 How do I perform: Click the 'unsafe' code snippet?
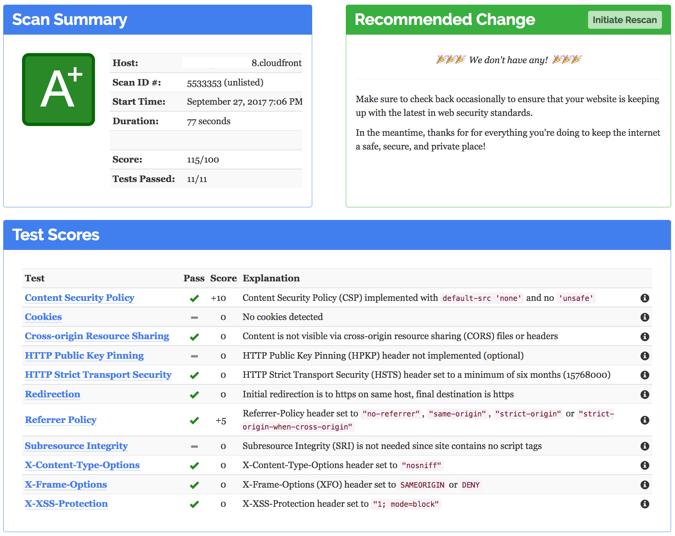coord(576,298)
